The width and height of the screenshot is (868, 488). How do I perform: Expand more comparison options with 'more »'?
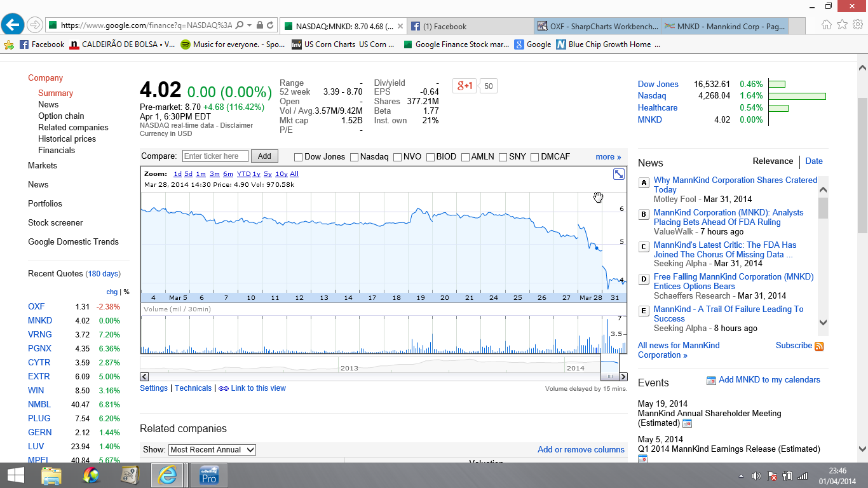(608, 157)
